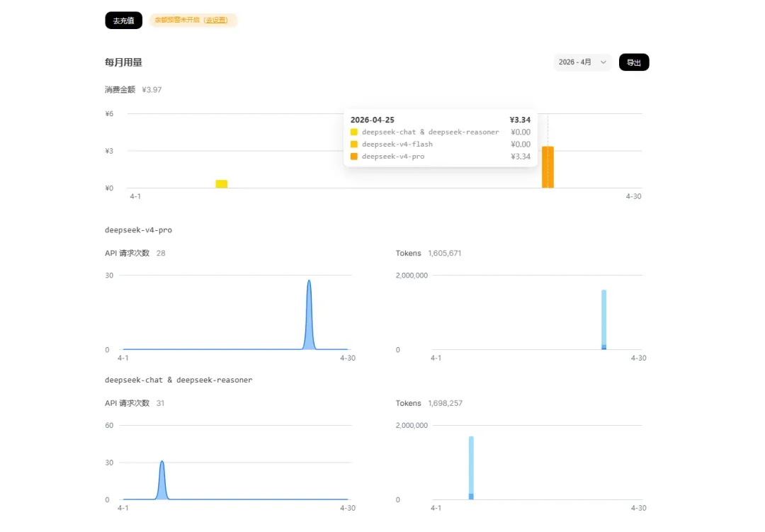Click the tooltip date 2026-04-25
Screen dimensions: 765x532
[373, 120]
